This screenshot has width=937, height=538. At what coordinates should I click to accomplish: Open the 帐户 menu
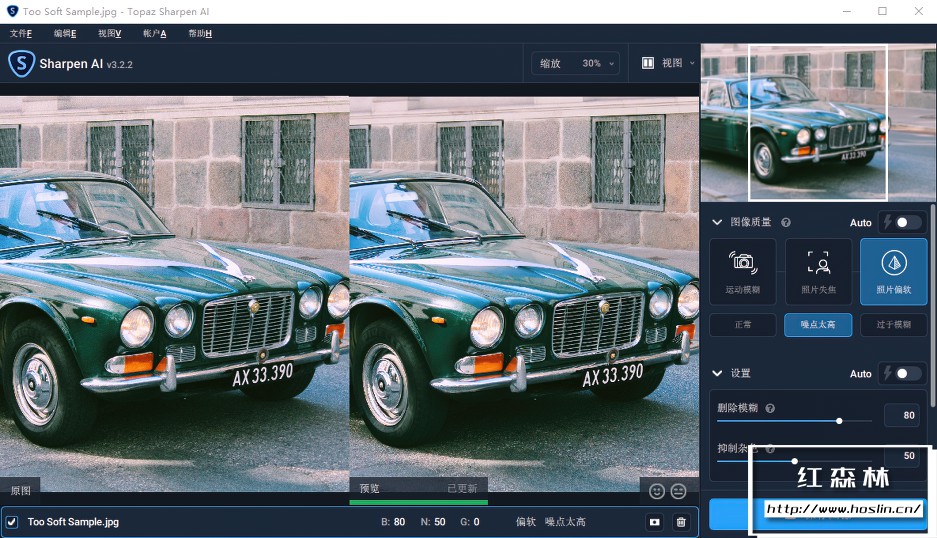155,33
